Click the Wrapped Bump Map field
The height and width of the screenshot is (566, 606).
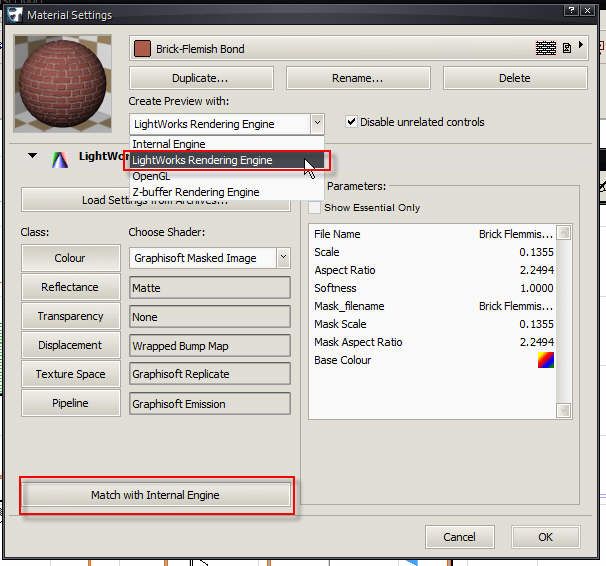coord(209,346)
